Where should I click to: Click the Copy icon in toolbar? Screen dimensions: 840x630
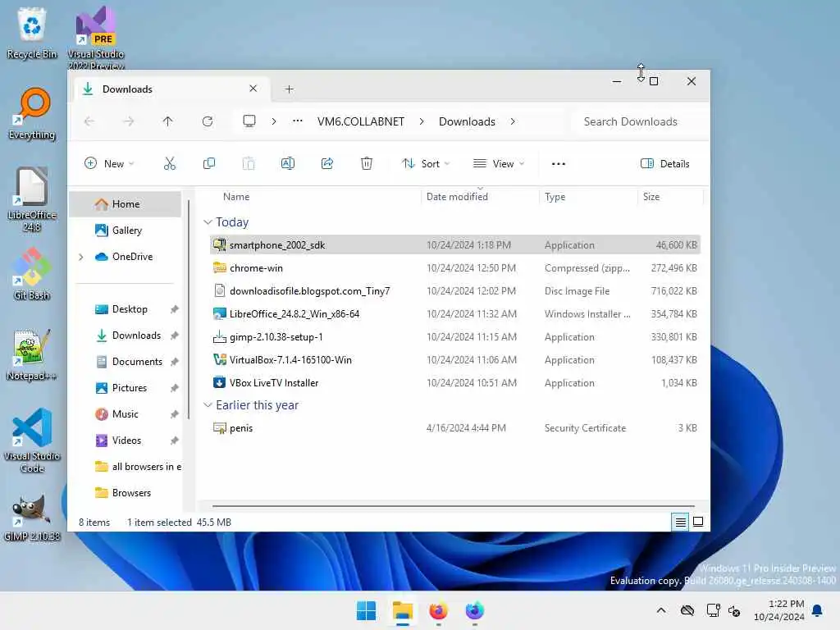209,163
